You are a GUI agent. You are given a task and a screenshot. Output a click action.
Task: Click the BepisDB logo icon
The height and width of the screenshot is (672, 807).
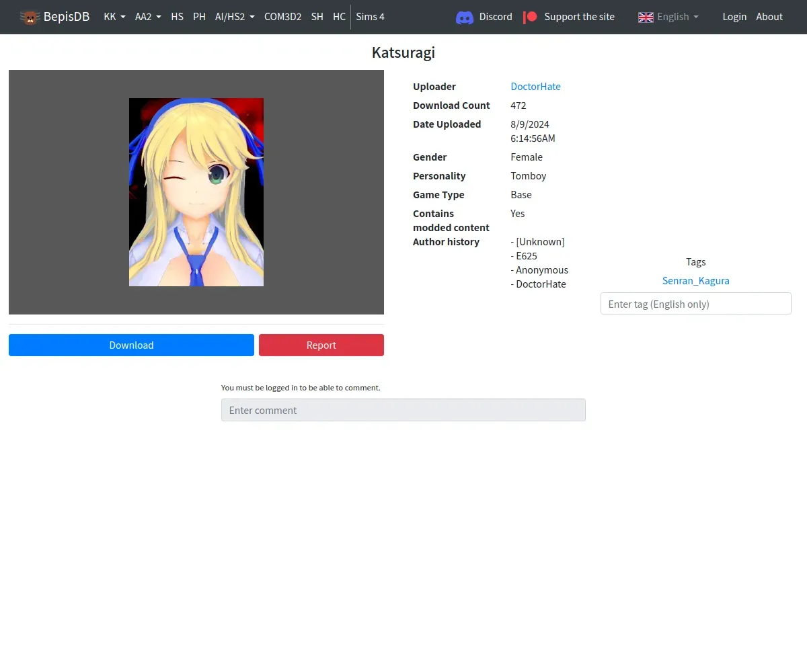click(x=30, y=17)
